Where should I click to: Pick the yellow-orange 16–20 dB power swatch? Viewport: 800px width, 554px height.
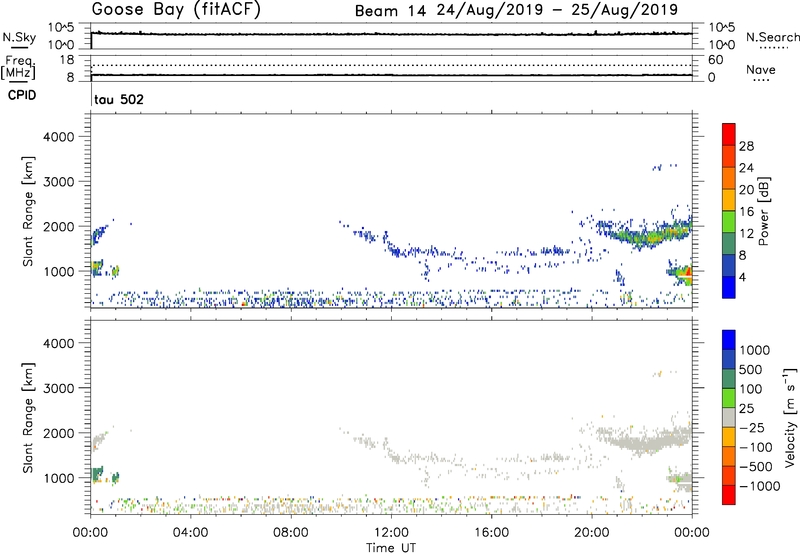point(729,200)
